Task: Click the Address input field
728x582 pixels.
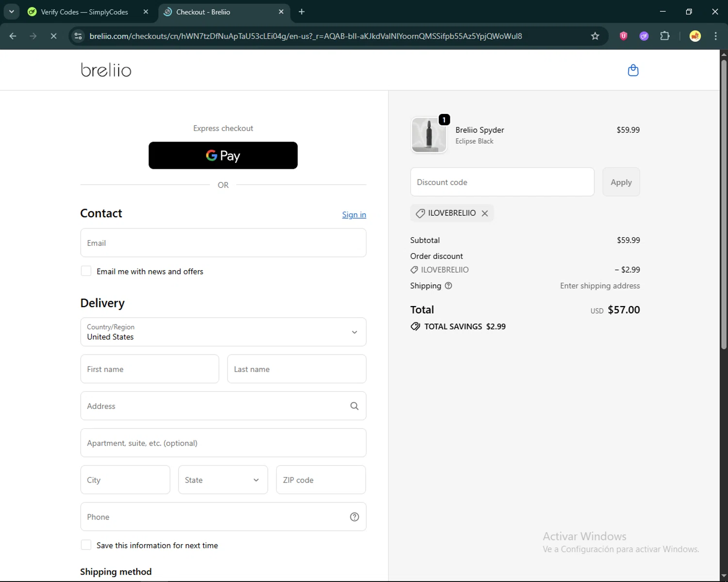Action: [x=223, y=406]
